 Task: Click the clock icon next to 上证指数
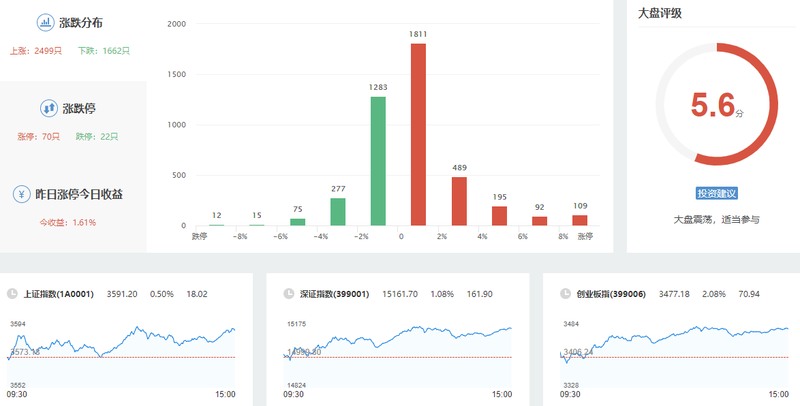(x=13, y=294)
